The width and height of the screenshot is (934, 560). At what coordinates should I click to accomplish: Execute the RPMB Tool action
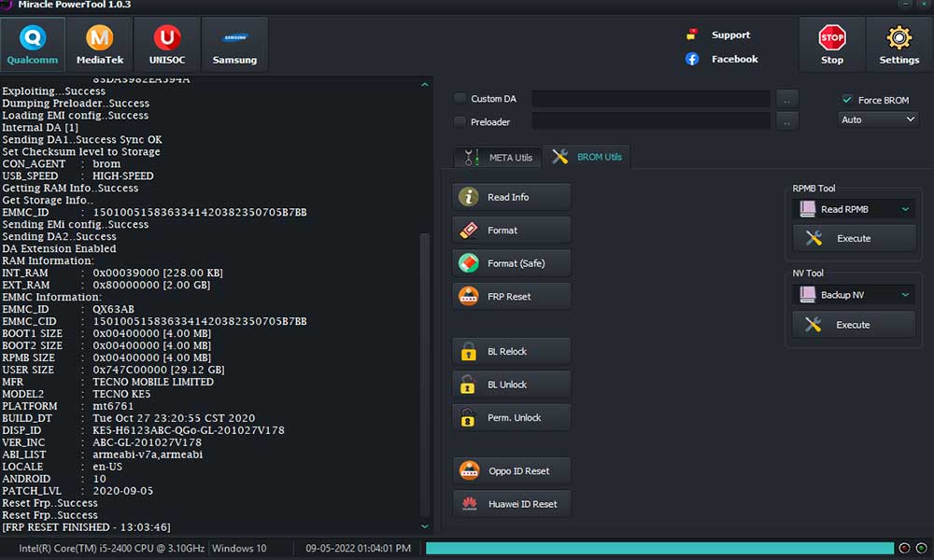[855, 238]
